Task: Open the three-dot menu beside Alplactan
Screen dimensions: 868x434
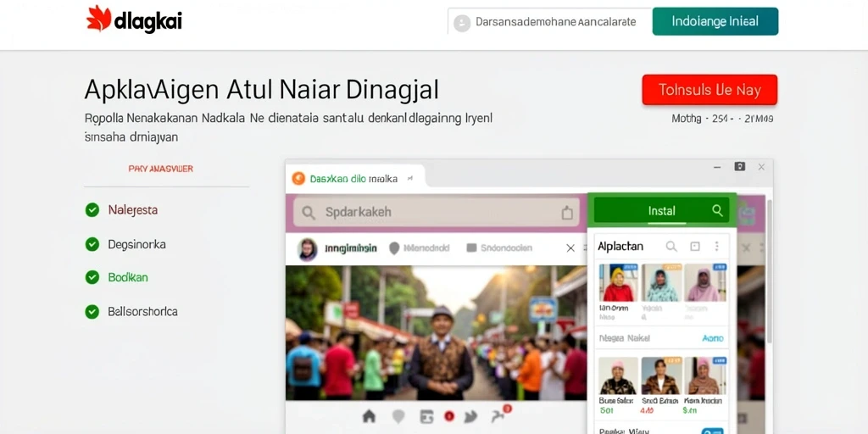Action: (717, 247)
